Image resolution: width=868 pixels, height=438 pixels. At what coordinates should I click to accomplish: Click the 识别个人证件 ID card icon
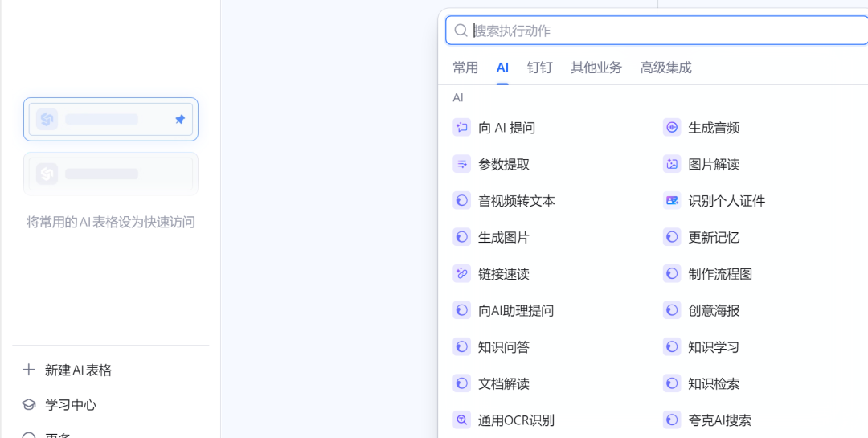tap(672, 200)
